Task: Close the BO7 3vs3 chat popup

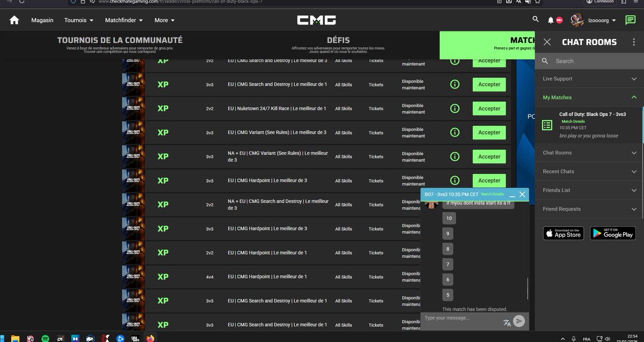Action: tap(522, 195)
